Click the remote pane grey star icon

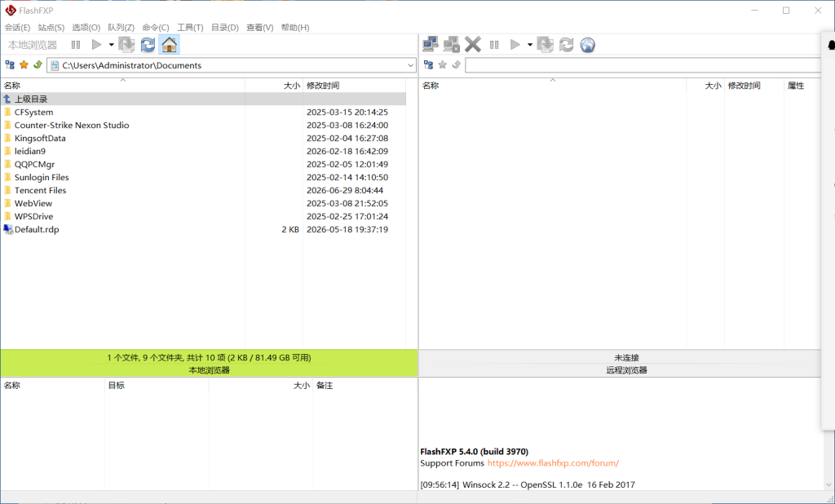(442, 65)
